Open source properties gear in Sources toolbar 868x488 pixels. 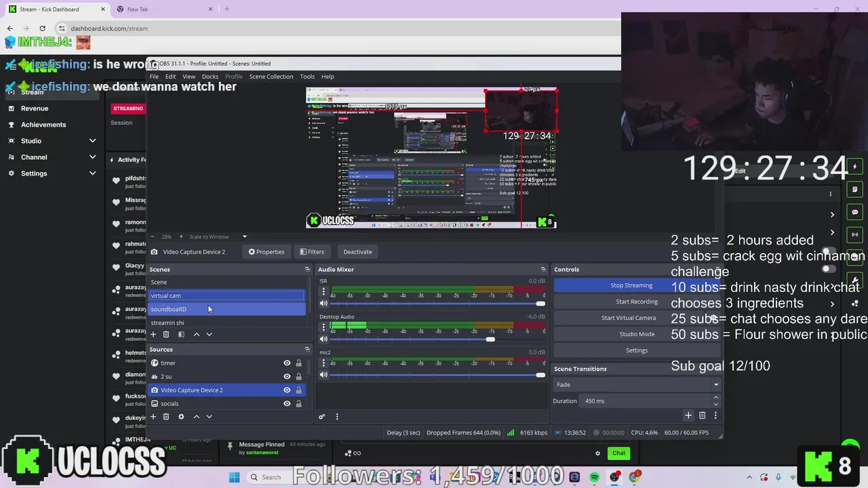tap(181, 416)
